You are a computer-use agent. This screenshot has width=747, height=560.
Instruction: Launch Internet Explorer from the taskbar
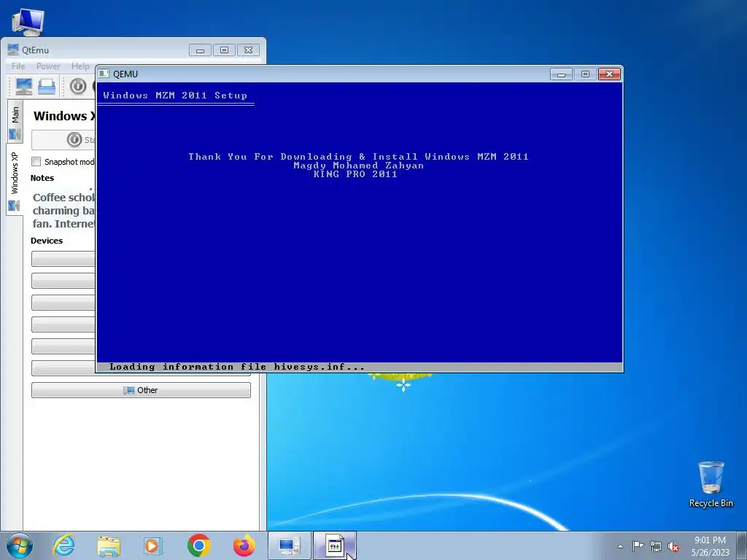[x=64, y=545]
